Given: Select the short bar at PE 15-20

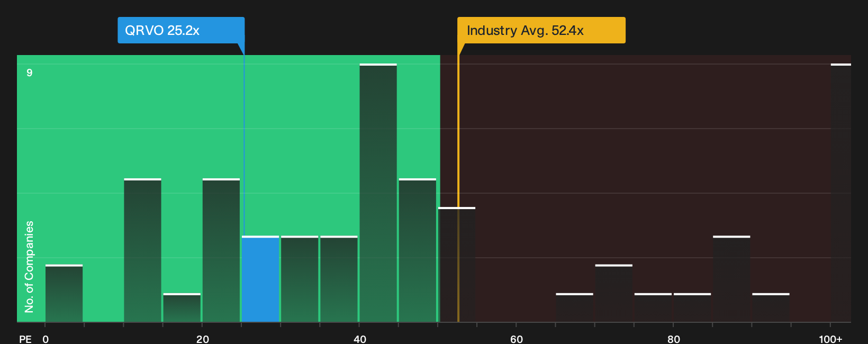Looking at the screenshot, I should click(x=182, y=307).
